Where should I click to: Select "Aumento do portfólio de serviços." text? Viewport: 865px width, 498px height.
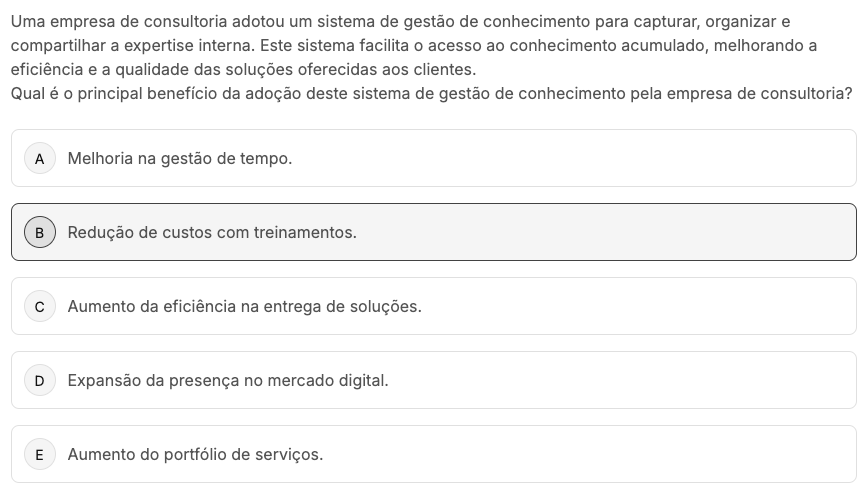[195, 454]
